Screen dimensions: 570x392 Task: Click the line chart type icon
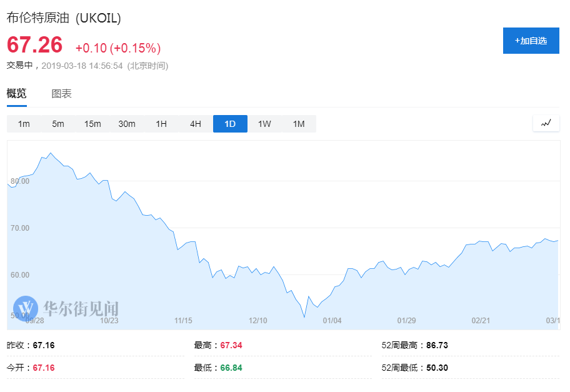click(546, 123)
